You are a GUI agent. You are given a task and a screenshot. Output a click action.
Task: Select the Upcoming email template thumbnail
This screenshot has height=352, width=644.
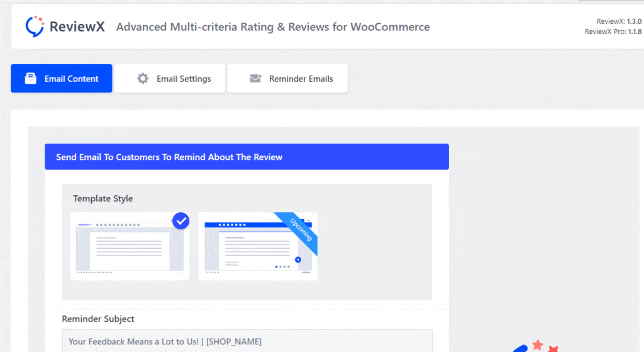click(258, 246)
